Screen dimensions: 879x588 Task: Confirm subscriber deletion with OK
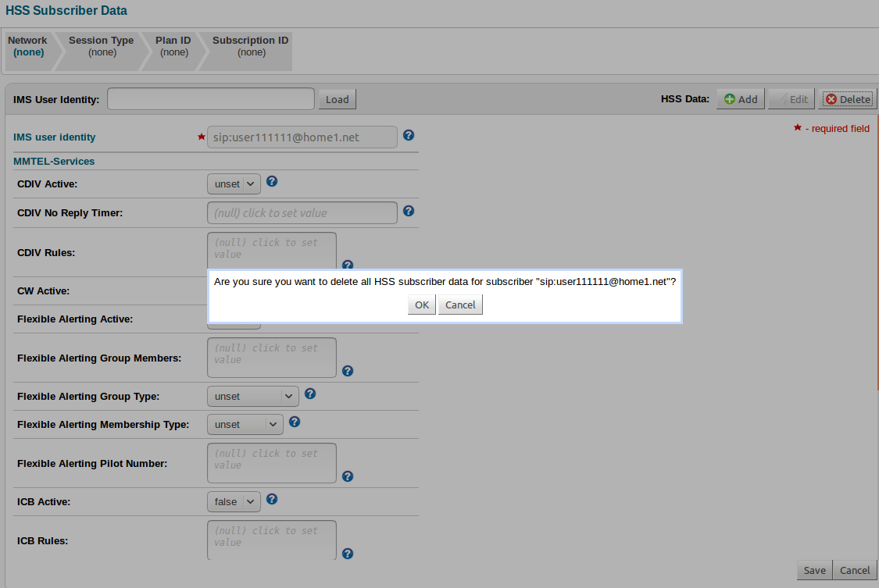click(x=421, y=305)
